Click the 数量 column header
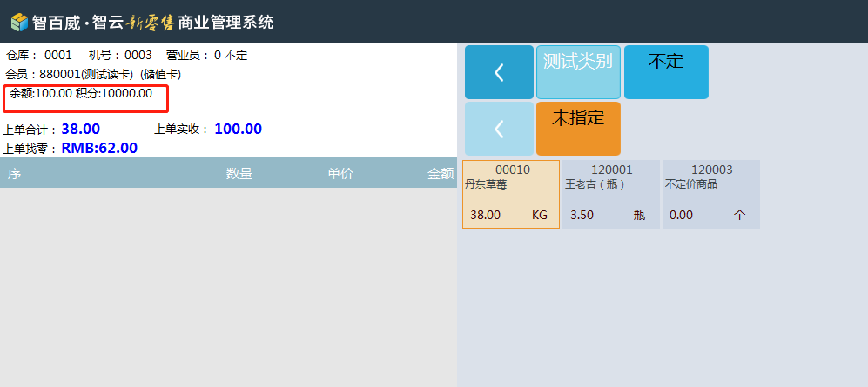Image resolution: width=868 pixels, height=387 pixels. pyautogui.click(x=239, y=174)
